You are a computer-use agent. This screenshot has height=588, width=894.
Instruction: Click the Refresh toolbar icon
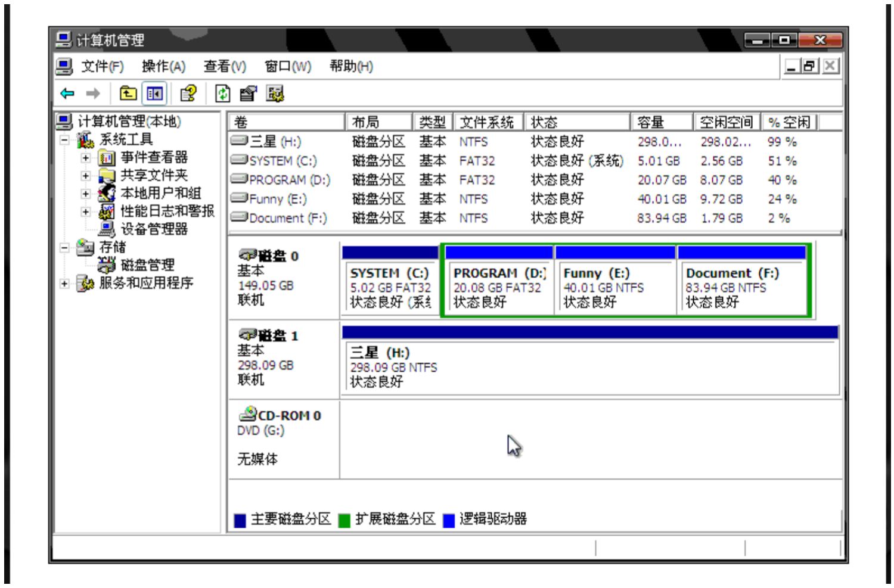222,94
